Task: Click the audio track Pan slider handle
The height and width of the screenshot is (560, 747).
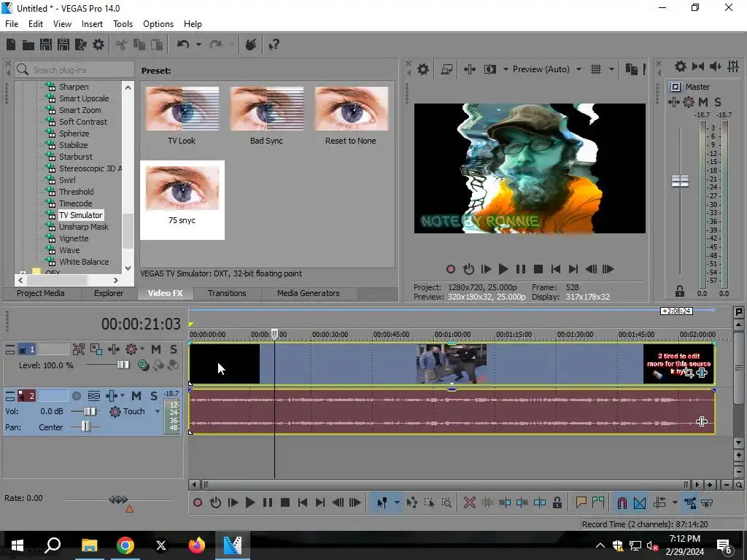Action: pyautogui.click(x=85, y=427)
